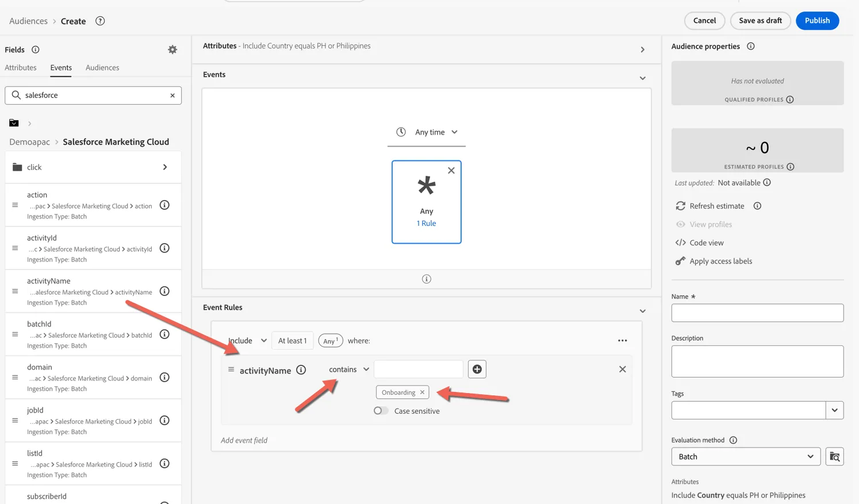Open the Any time dropdown
This screenshot has width=859, height=504.
[427, 132]
